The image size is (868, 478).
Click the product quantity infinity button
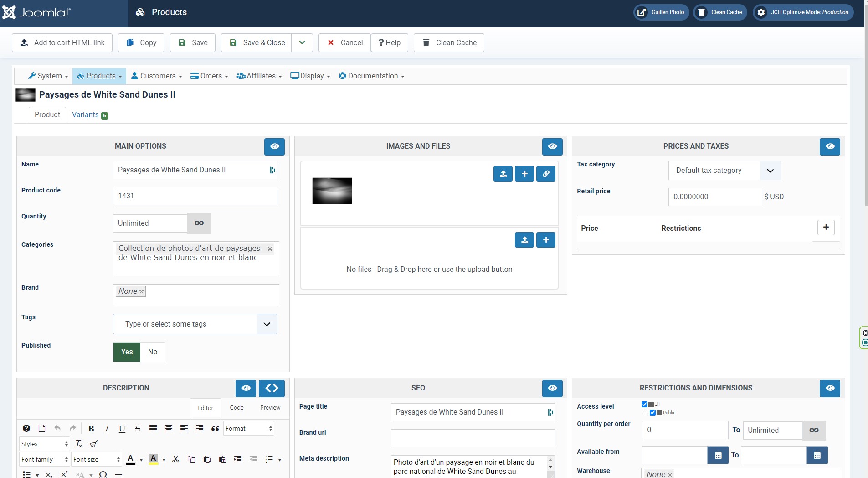pos(199,223)
